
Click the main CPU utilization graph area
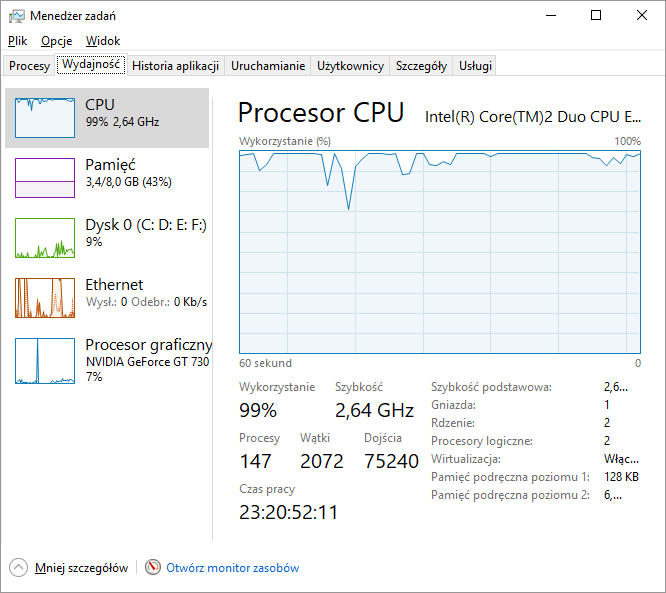point(440,252)
